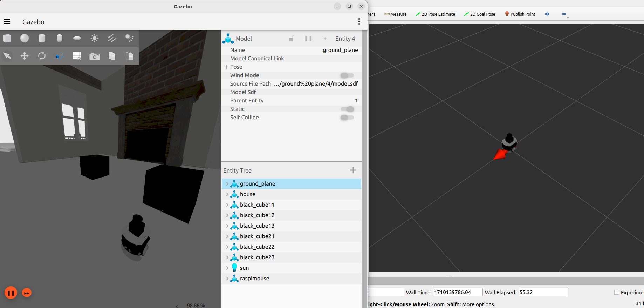Open the three-dot plugins menu
The height and width of the screenshot is (308, 644).
pos(359,22)
